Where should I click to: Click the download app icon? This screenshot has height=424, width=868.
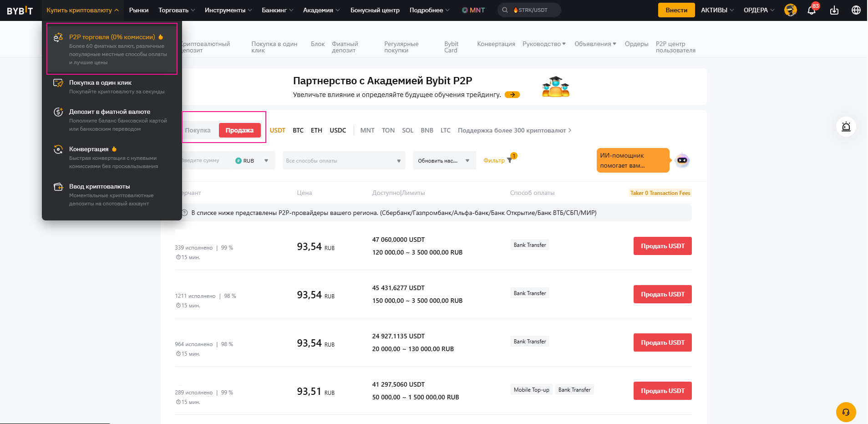834,10
